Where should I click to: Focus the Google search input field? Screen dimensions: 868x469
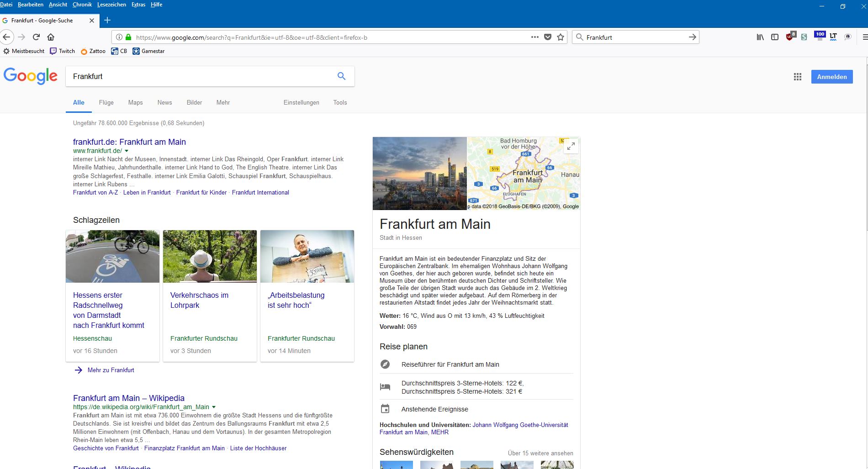(x=201, y=76)
